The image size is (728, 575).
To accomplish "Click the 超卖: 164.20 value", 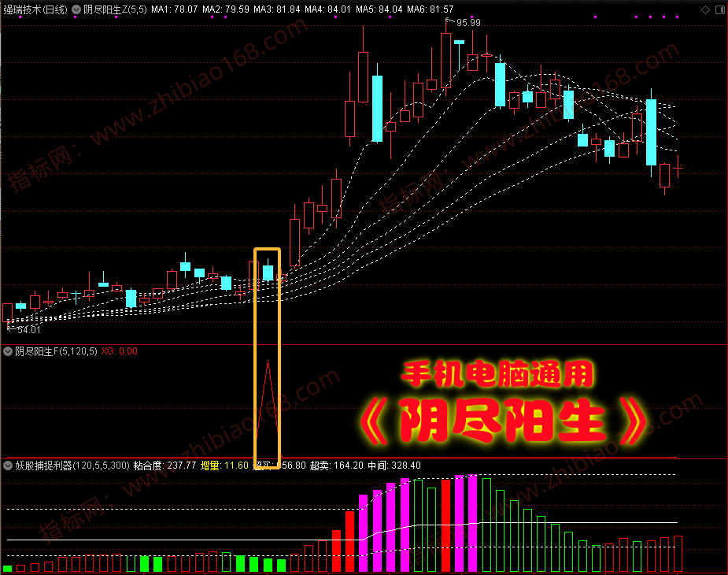I will click(x=337, y=466).
